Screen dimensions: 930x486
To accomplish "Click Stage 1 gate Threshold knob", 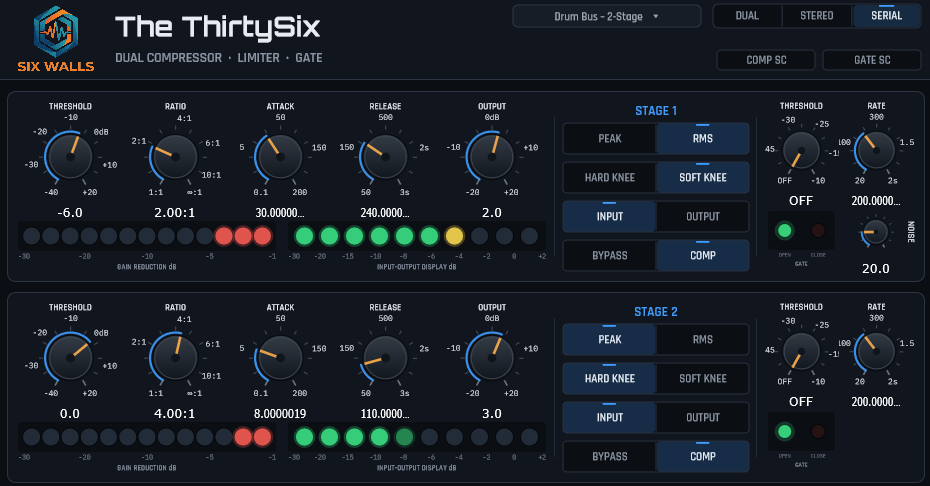I will pyautogui.click(x=801, y=151).
